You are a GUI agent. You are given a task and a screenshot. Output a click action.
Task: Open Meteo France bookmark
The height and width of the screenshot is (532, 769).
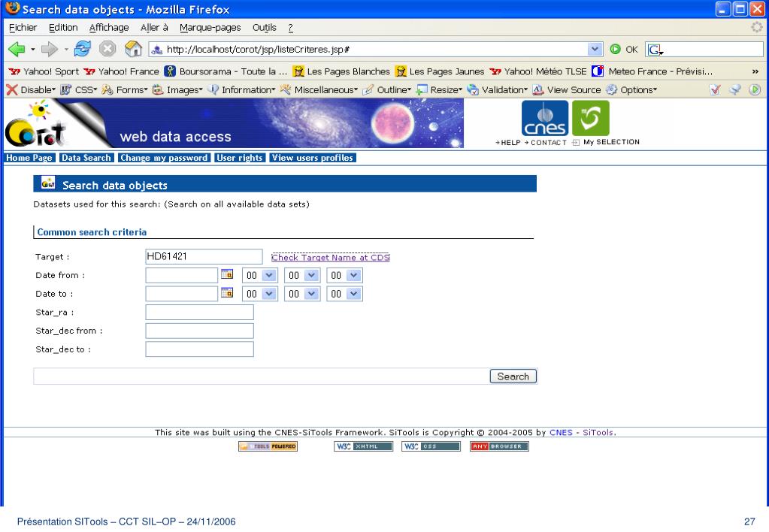tap(652, 71)
